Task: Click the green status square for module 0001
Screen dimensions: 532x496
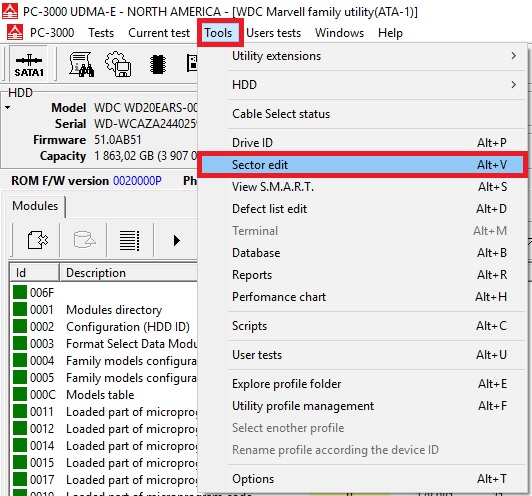Action: [20, 309]
